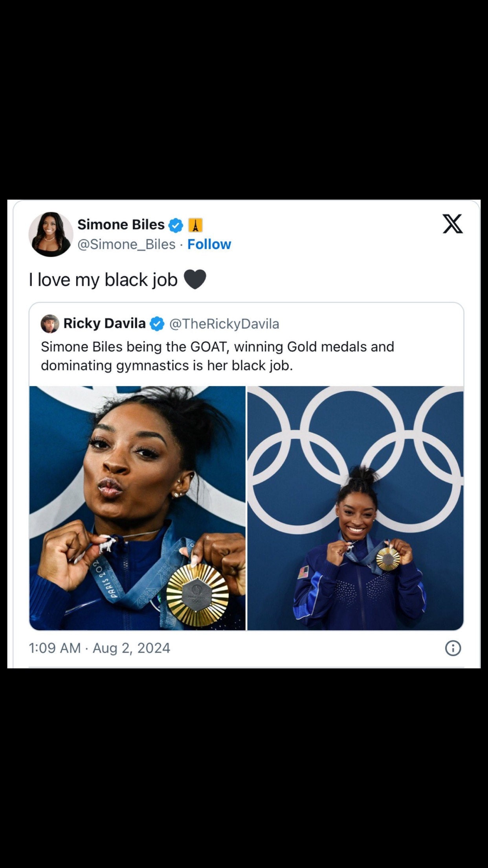
Task: Click Ricky Davila's small profile picture
Action: pyautogui.click(x=50, y=324)
